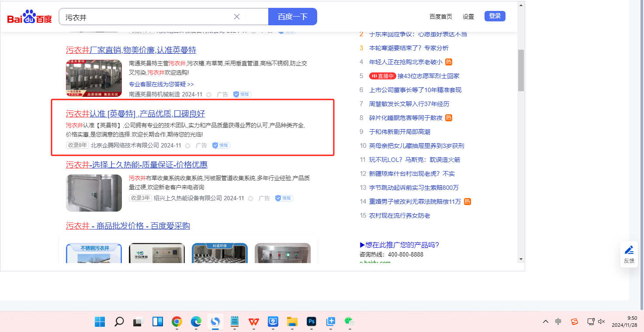The height and width of the screenshot is (332, 644).
Task: Click the Baidu logo
Action: [x=29, y=17]
